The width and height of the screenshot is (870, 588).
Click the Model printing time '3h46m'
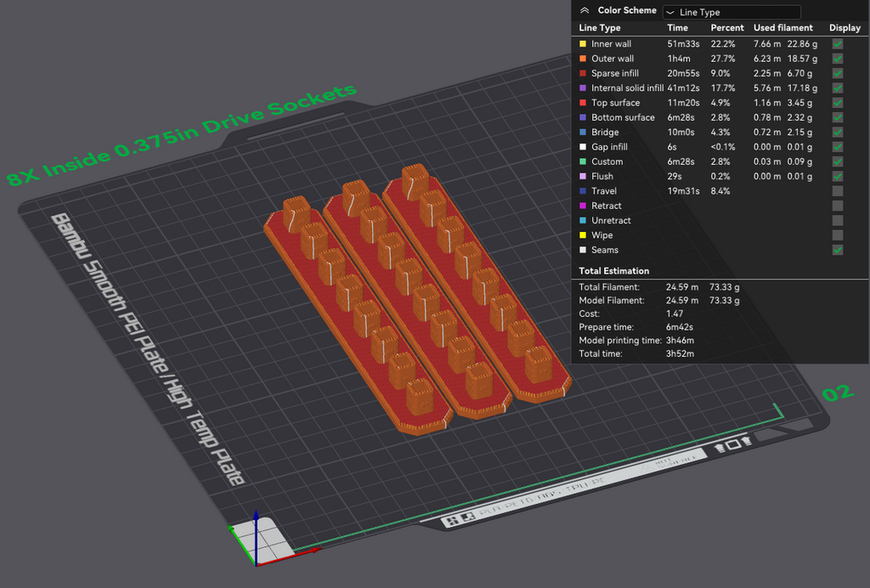pyautogui.click(x=680, y=340)
